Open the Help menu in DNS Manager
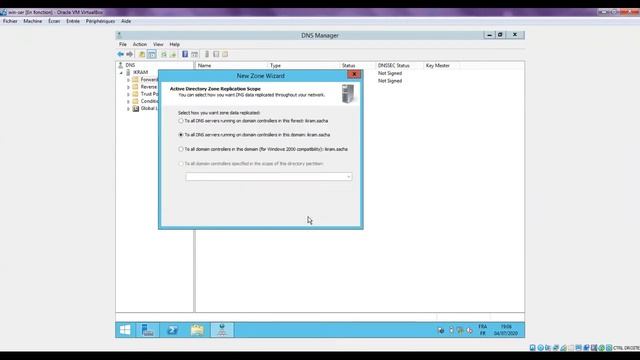The width and height of the screenshot is (640, 360). coord(174,44)
